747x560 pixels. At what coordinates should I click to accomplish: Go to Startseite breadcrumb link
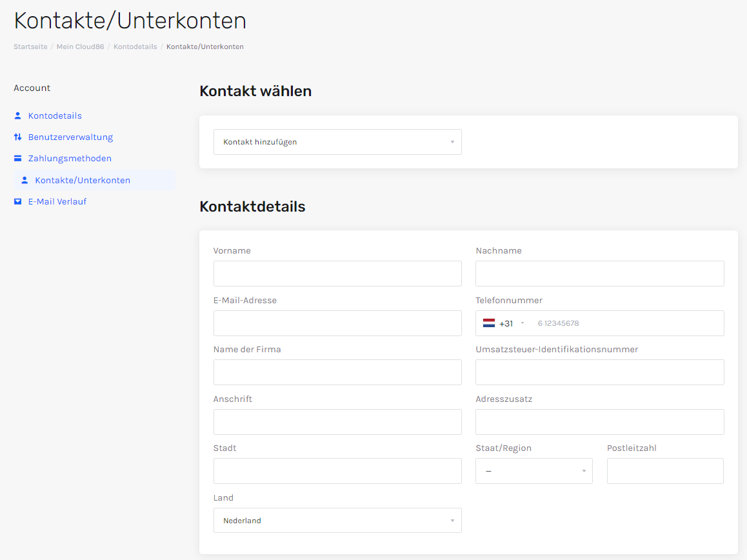click(30, 47)
